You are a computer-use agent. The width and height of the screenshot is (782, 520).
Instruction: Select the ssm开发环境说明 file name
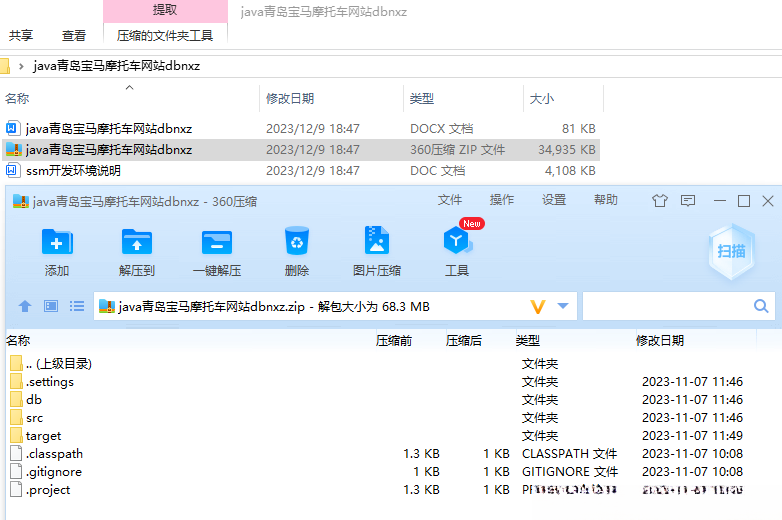coord(73,171)
